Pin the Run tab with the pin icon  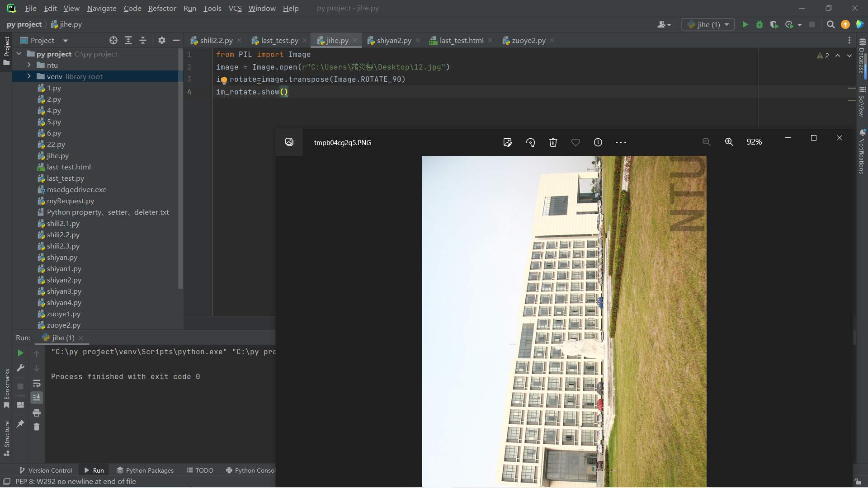20,425
